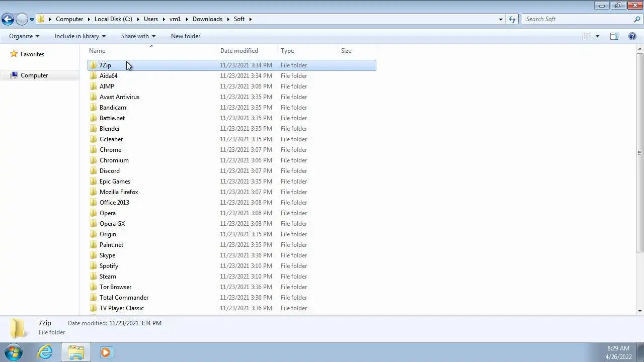Select the Epic Games folder icon

[x=94, y=182]
